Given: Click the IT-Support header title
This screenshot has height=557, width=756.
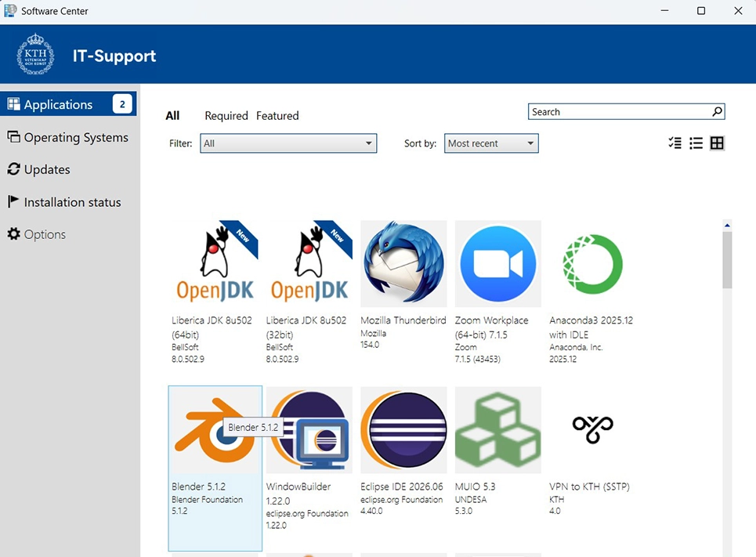Looking at the screenshot, I should coord(114,56).
